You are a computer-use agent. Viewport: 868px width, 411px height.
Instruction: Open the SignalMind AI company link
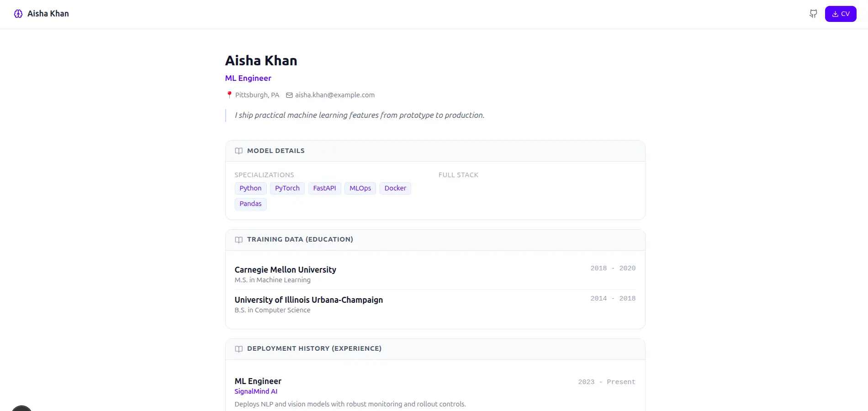point(256,391)
